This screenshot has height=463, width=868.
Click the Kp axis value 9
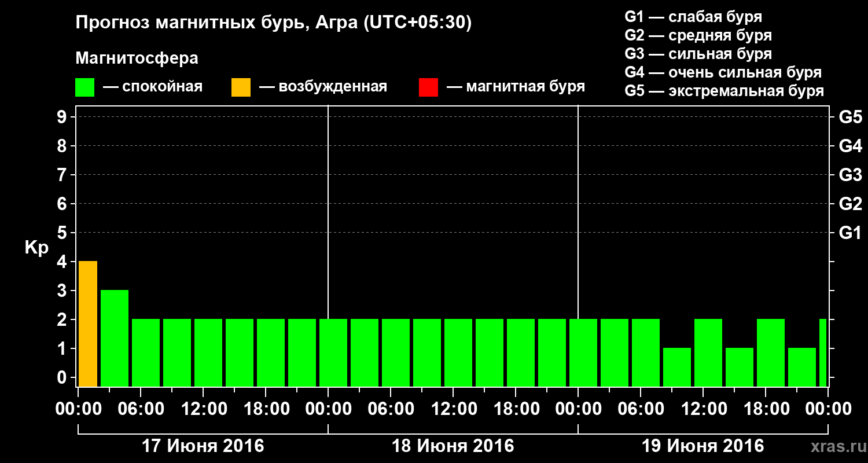pos(62,117)
